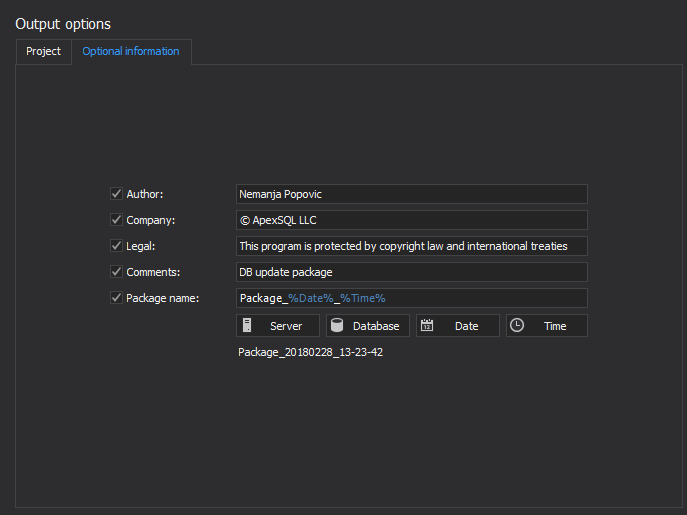This screenshot has height=515, width=687.
Task: Uncheck the Author checkbox
Action: (x=116, y=194)
